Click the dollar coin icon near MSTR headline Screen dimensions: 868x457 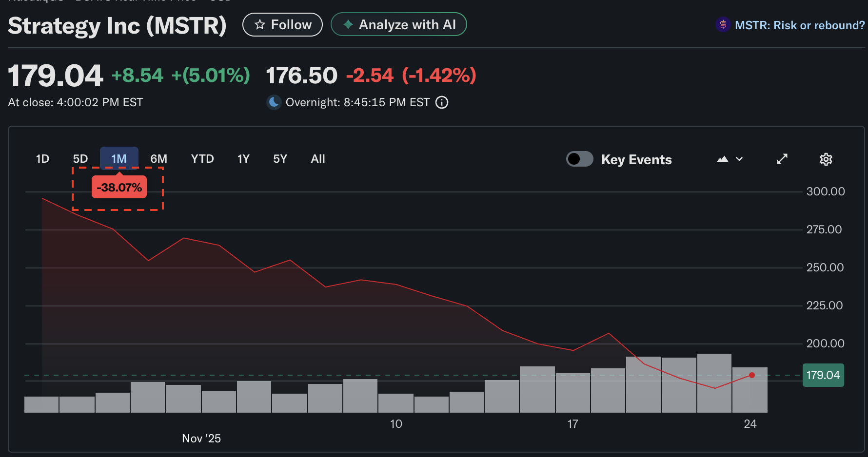pyautogui.click(x=722, y=25)
